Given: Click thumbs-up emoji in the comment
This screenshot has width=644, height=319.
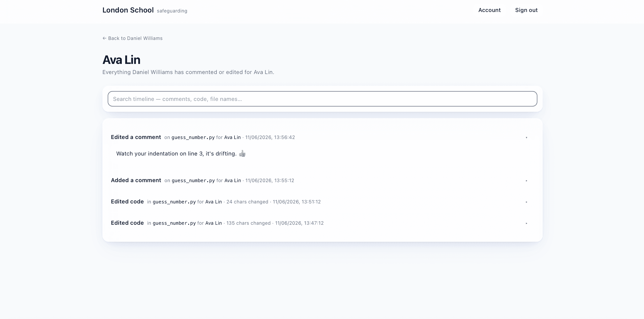Looking at the screenshot, I should (242, 154).
